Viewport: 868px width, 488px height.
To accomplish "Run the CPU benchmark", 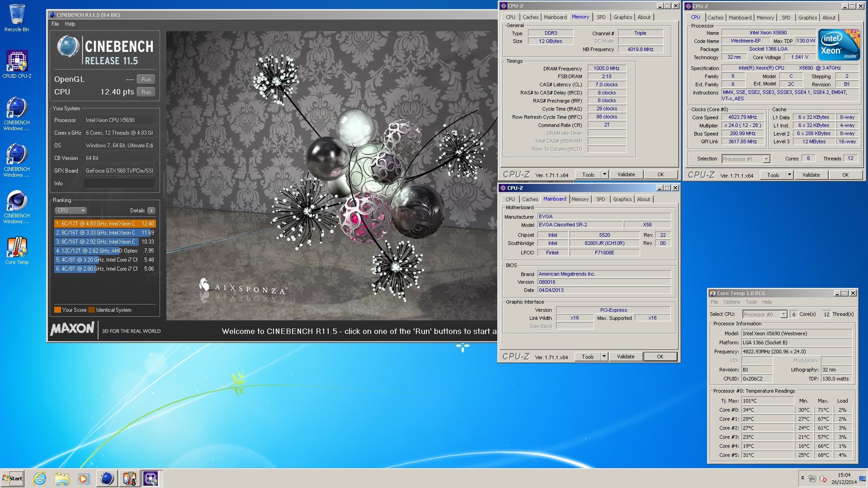I will coord(146,92).
